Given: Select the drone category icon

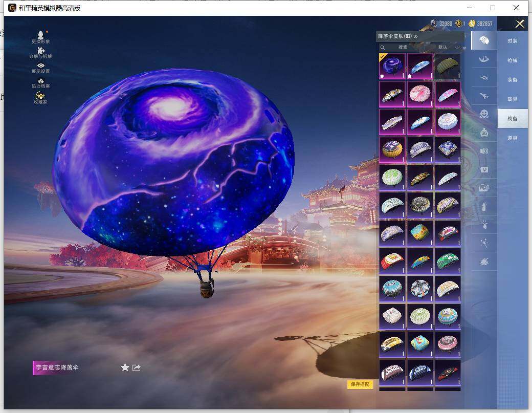Looking at the screenshot, I should coord(484,77).
